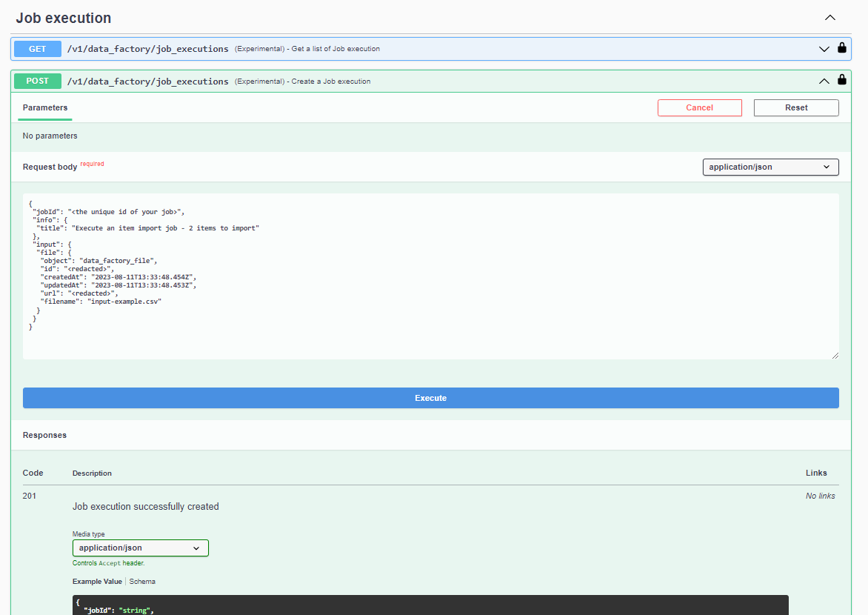This screenshot has width=868, height=615.
Task: Click the lock icon on the GET endpoint
Action: (842, 48)
